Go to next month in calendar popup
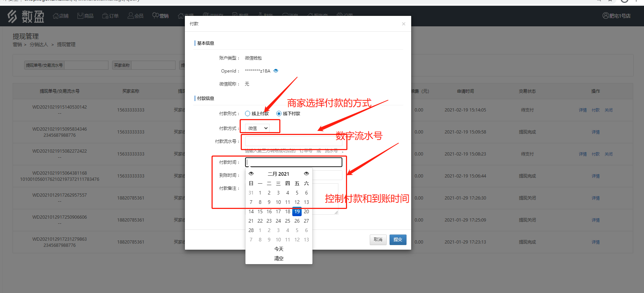Viewport: 644px width, 293px height. point(306,174)
